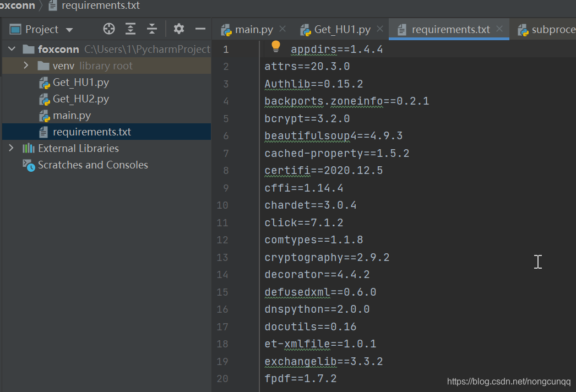Click requirements.txt in the breadcrumb
Viewport: 576px width, 392px height.
[x=101, y=5]
